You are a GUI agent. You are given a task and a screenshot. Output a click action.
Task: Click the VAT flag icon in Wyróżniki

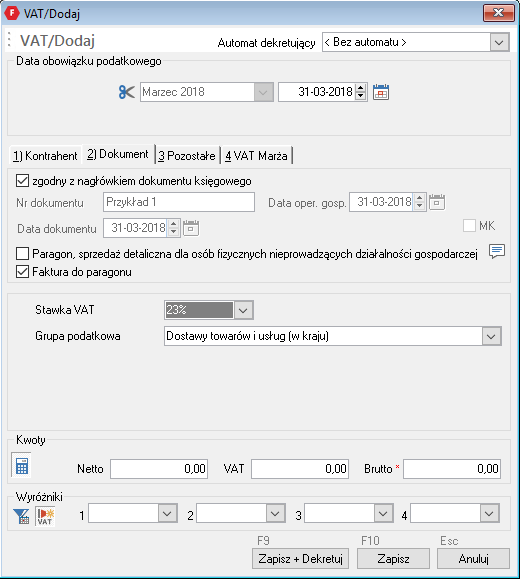(45, 516)
